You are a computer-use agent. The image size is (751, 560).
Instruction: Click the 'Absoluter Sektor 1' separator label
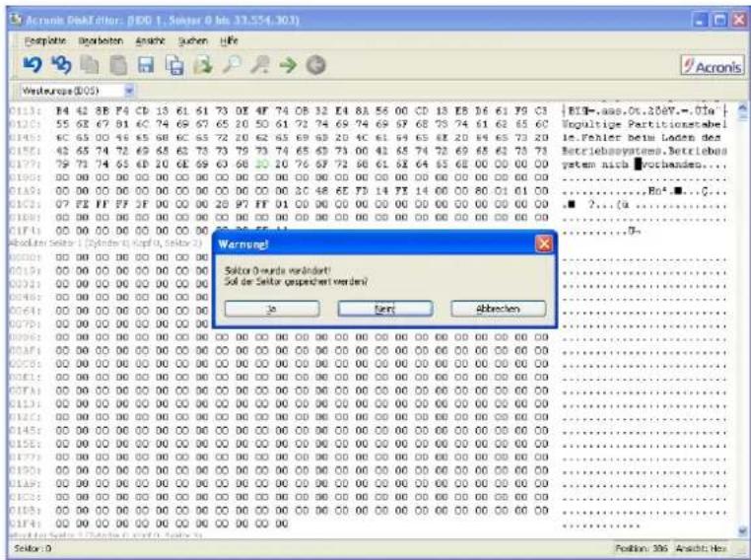point(105,244)
